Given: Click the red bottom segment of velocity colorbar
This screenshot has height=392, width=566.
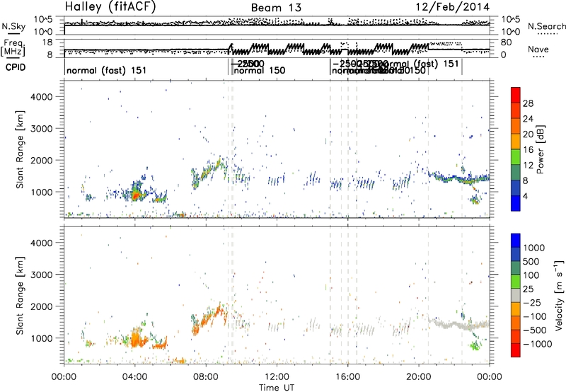Looking at the screenshot, I should [x=516, y=350].
